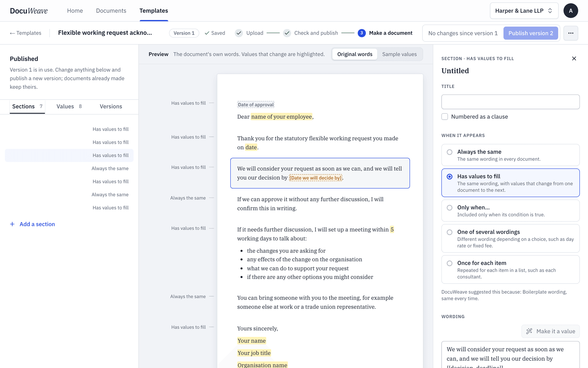588x368 pixels.
Task: Close the section details panel
Action: point(574,58)
